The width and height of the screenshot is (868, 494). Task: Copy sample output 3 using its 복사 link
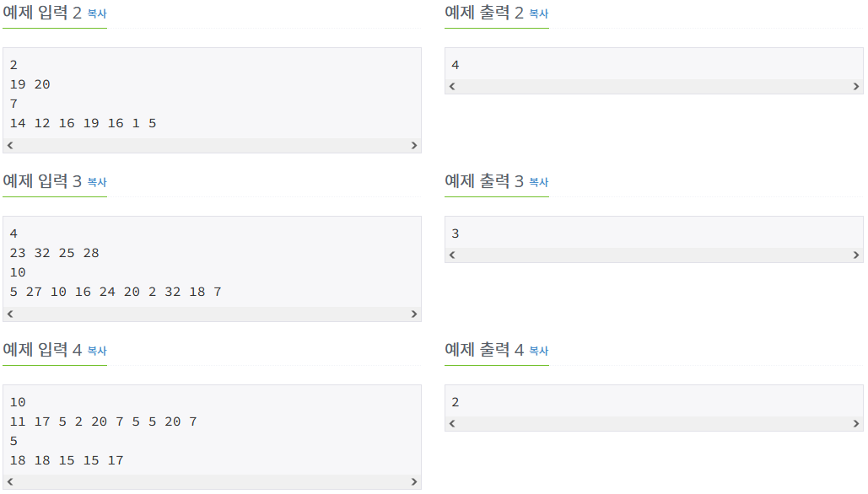click(537, 182)
